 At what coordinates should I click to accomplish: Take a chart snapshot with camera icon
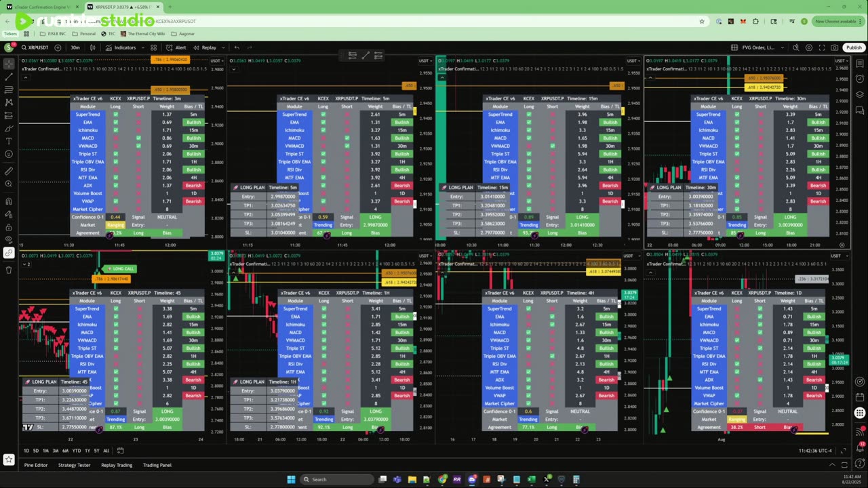(x=834, y=47)
